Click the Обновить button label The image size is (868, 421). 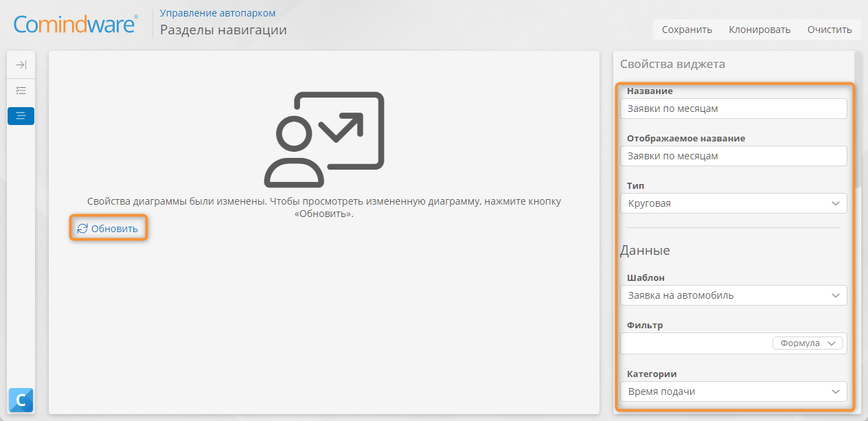(115, 229)
